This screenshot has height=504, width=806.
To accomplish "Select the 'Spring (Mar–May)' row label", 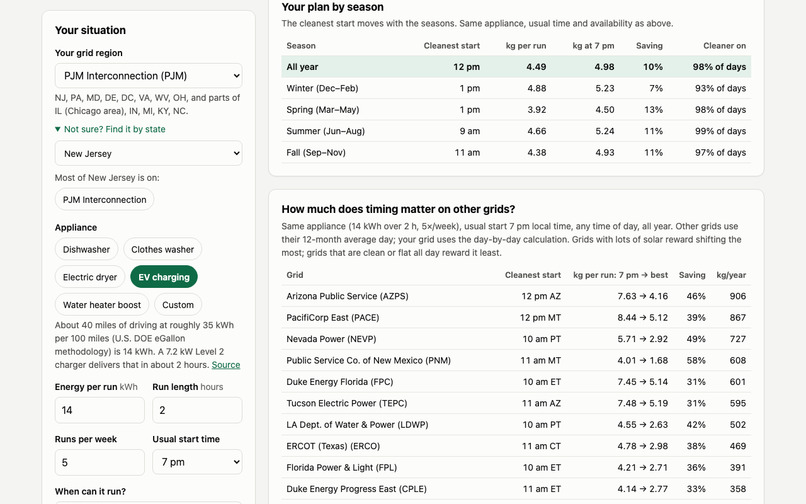I will (x=323, y=110).
